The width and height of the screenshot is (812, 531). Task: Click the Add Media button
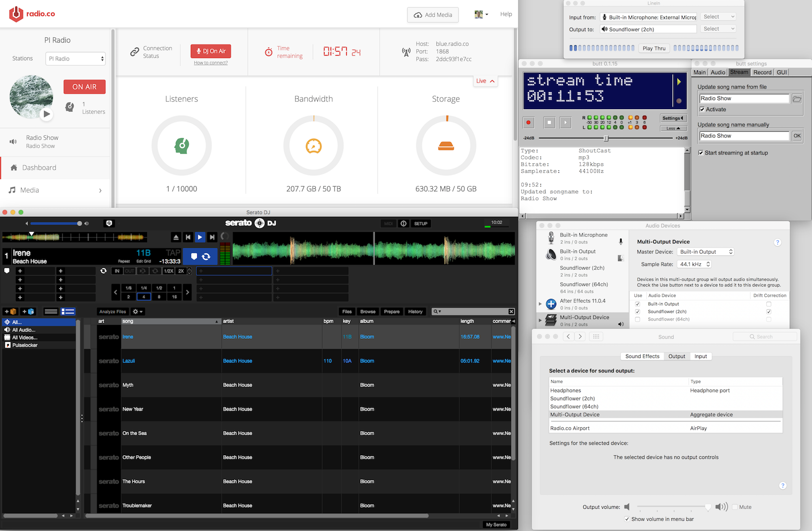click(433, 15)
